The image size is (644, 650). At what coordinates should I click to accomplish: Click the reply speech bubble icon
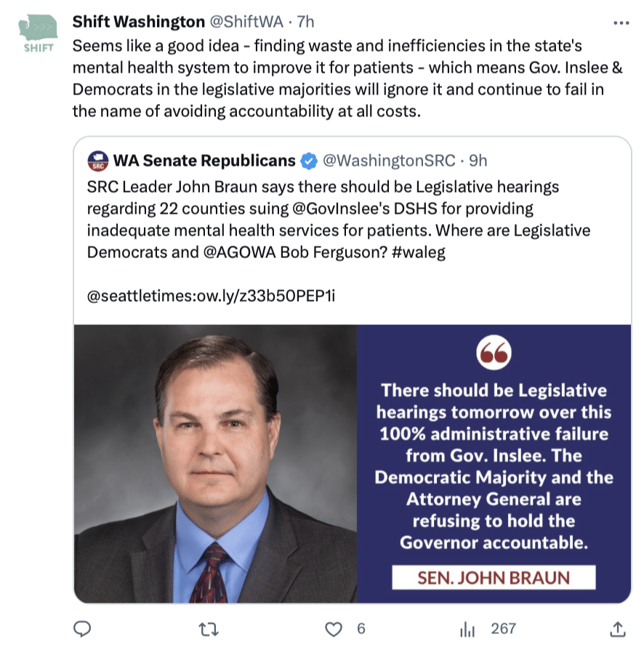[x=83, y=628]
